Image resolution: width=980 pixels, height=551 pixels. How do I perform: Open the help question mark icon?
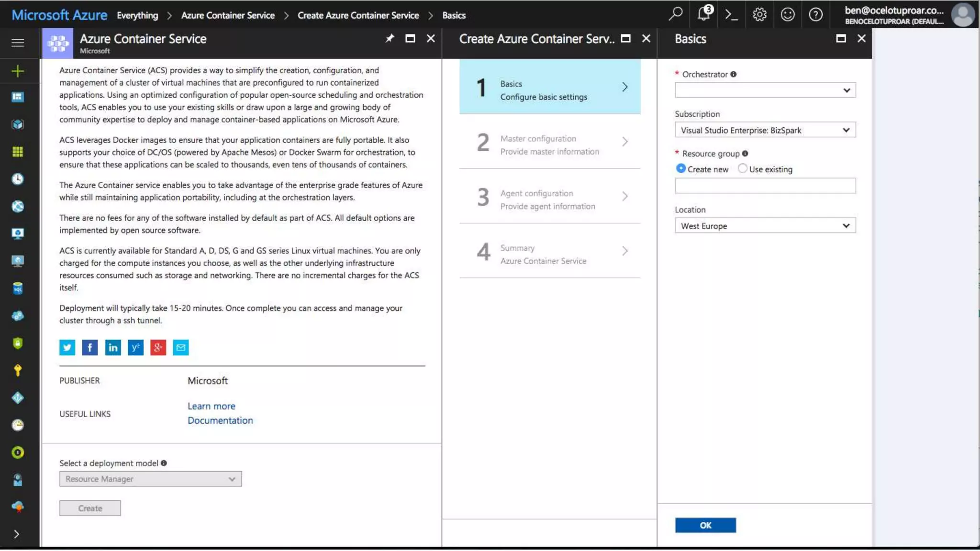tap(815, 15)
